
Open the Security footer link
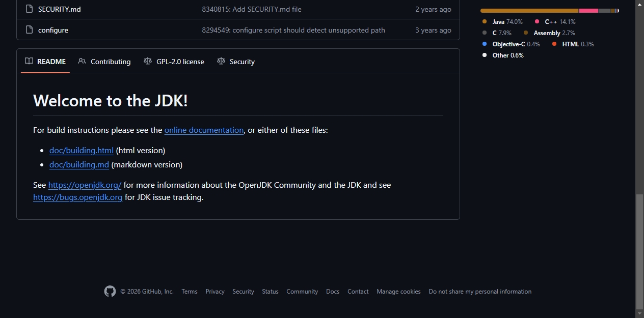tap(243, 292)
